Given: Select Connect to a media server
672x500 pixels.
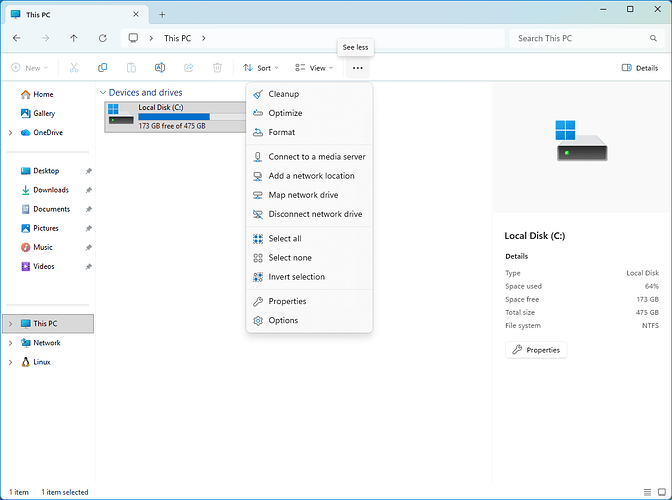Looking at the screenshot, I should 309,157.
